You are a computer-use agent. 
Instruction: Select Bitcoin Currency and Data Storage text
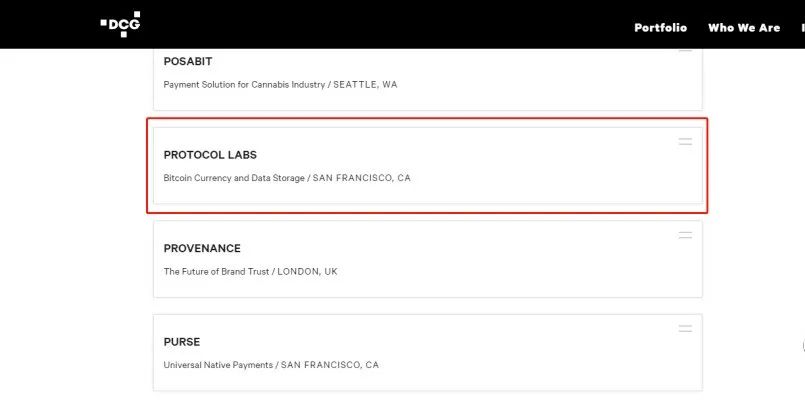coord(234,178)
